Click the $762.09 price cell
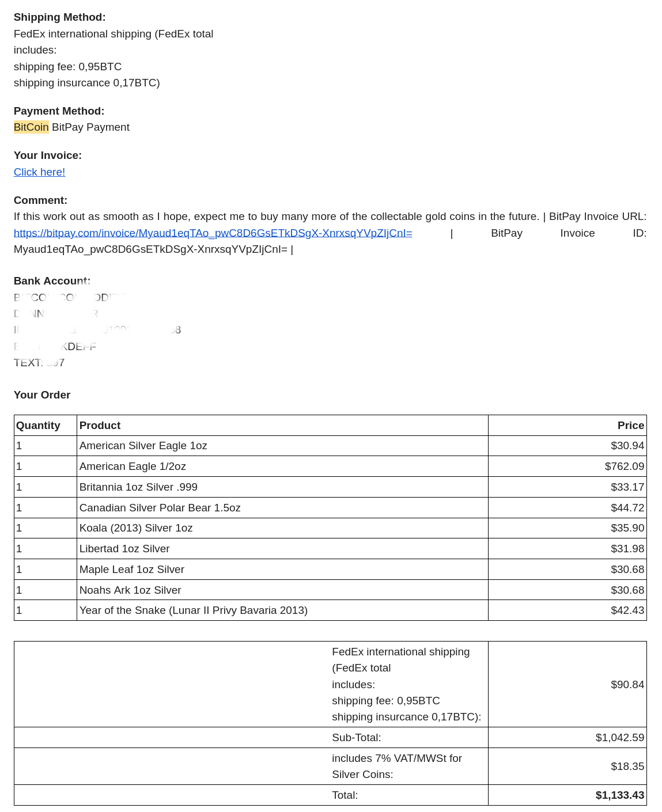 (x=568, y=466)
